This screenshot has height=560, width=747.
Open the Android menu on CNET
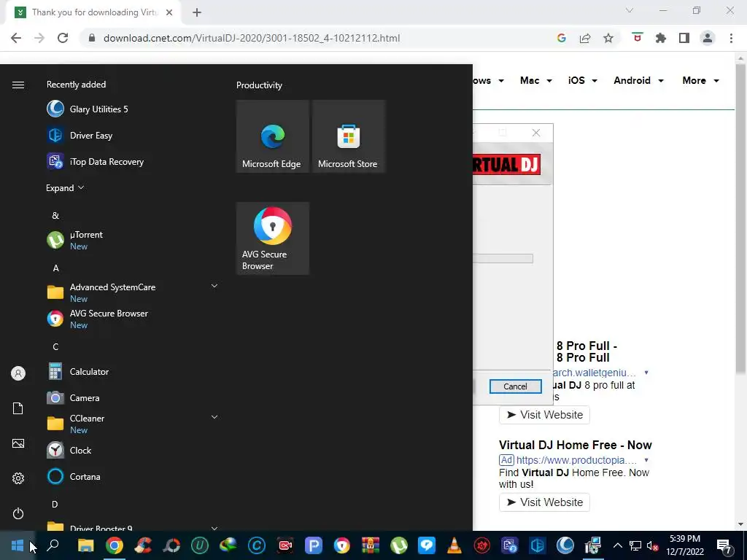coord(639,80)
